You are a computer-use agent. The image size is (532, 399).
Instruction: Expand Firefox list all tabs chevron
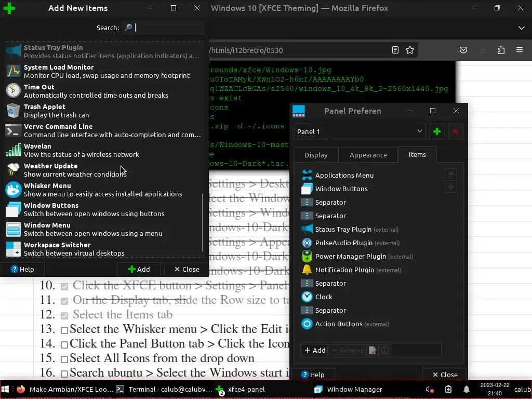521,28
